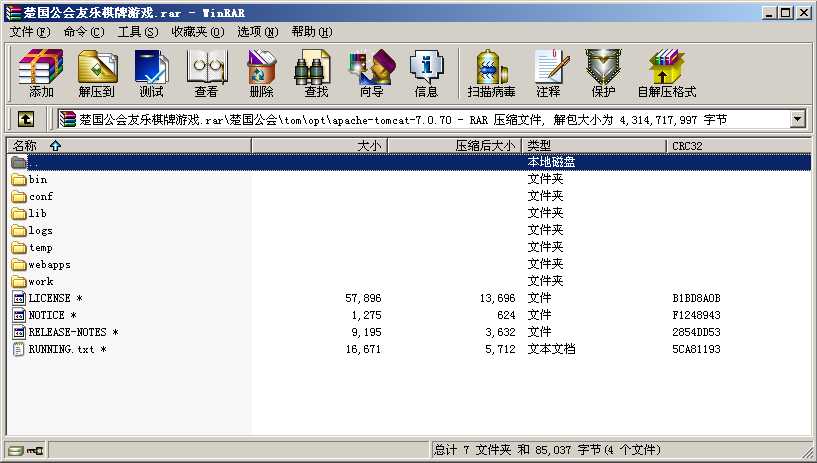
Task: Click CRC32 value B1BD8A0B
Action: (x=696, y=298)
